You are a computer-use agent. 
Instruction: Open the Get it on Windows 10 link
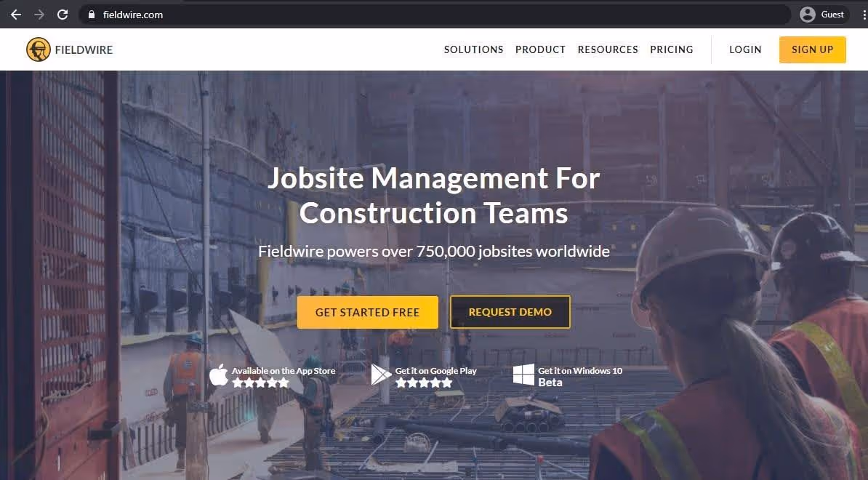click(568, 376)
